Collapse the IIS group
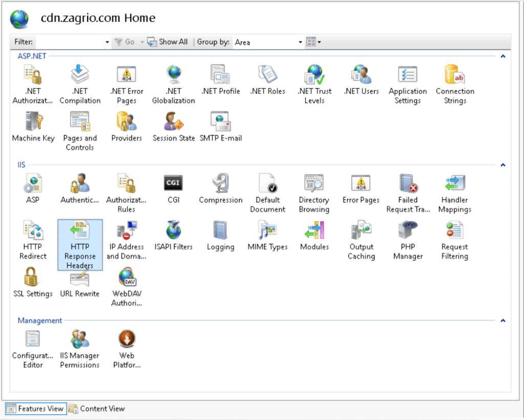Viewport: 524px width, 420px height. (x=503, y=165)
